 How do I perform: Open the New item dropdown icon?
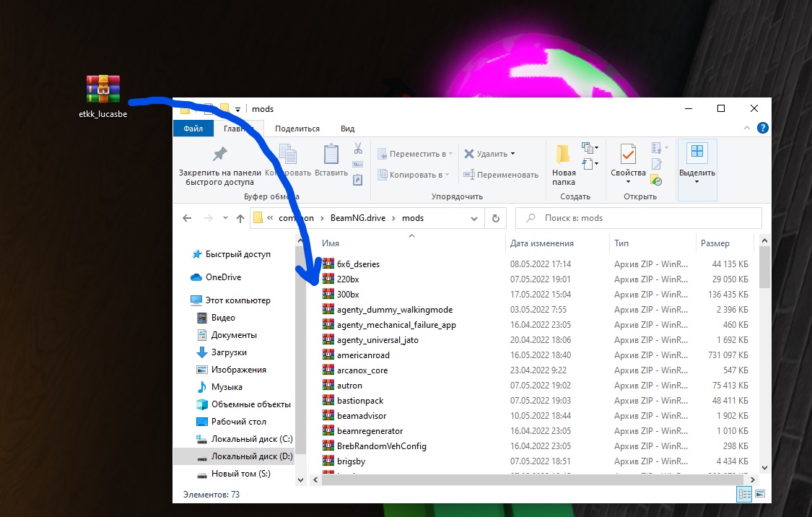coord(590,148)
